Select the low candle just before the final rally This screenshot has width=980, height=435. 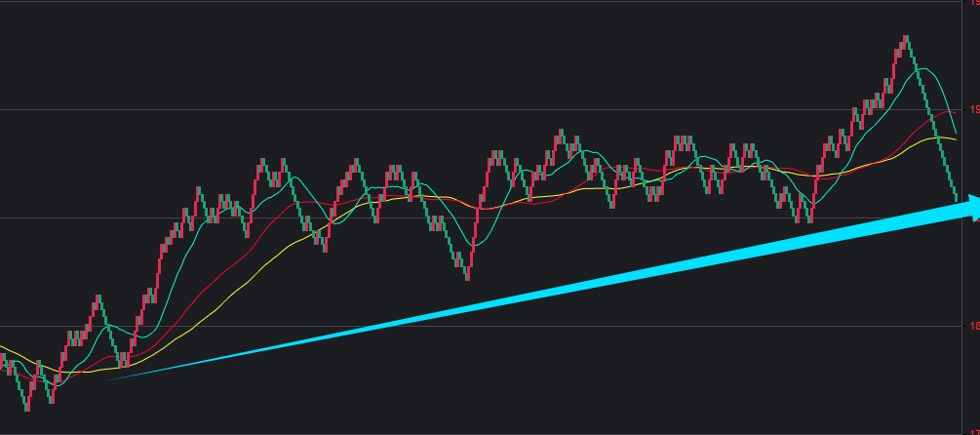pos(810,217)
